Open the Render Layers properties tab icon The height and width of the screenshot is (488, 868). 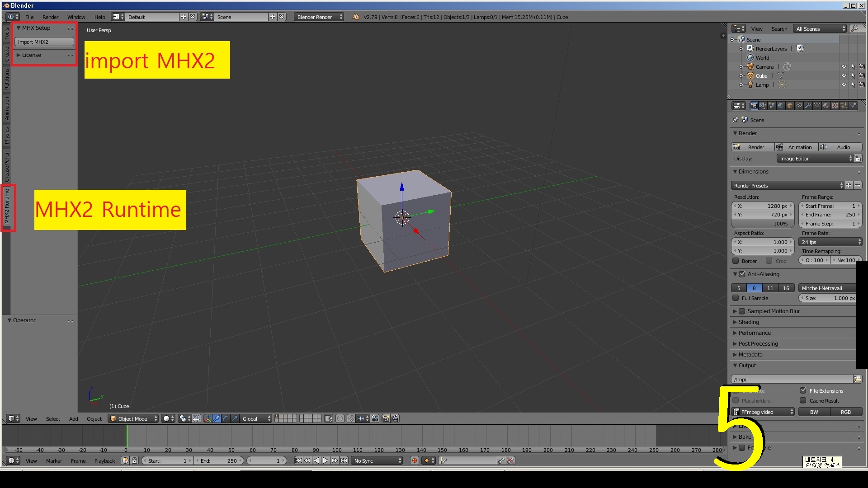[763, 106]
